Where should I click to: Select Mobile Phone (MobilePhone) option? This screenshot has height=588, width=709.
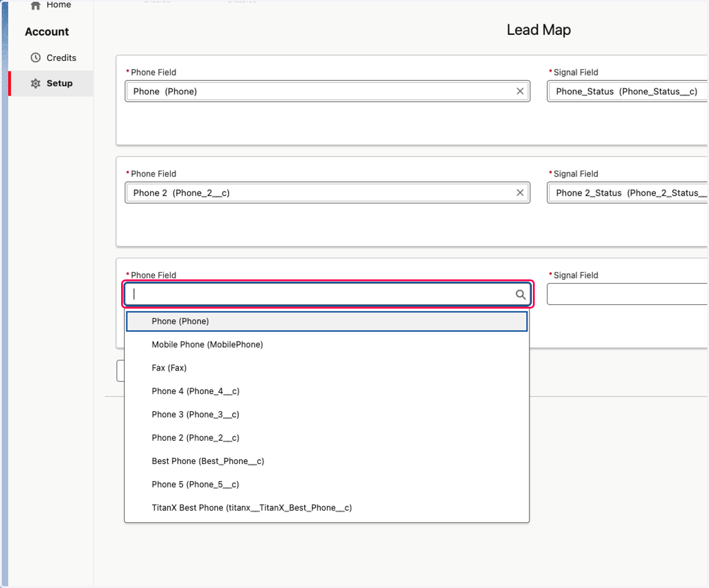[x=327, y=345]
